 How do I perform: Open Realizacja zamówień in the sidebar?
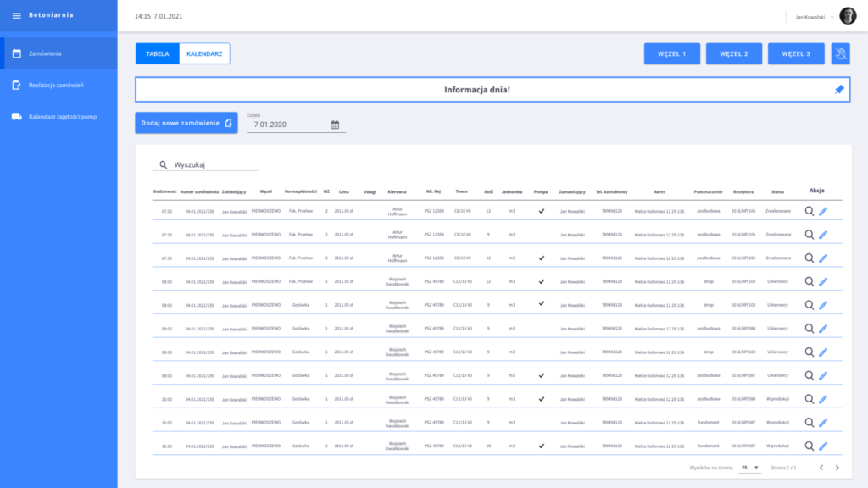(x=56, y=85)
